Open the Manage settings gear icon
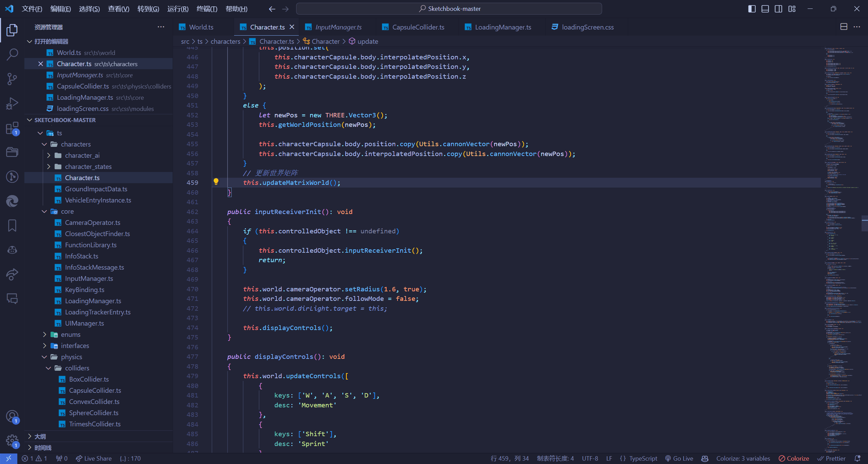 pyautogui.click(x=12, y=441)
